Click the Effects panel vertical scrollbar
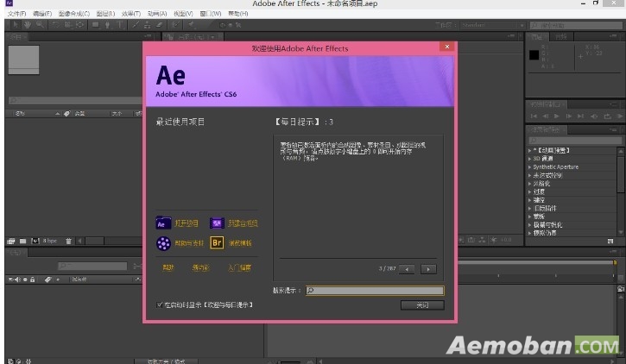This screenshot has height=364, width=626. coord(621,191)
